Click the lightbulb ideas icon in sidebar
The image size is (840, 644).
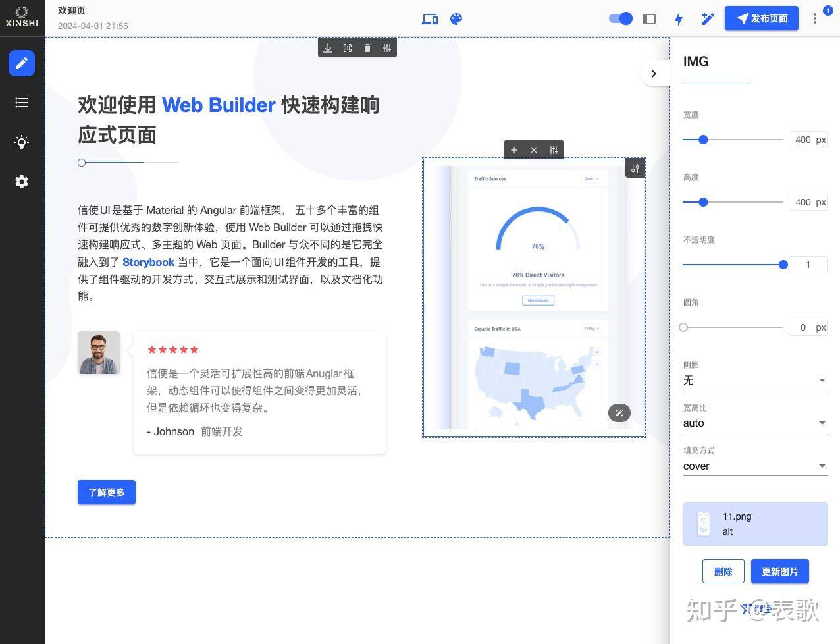pyautogui.click(x=22, y=142)
